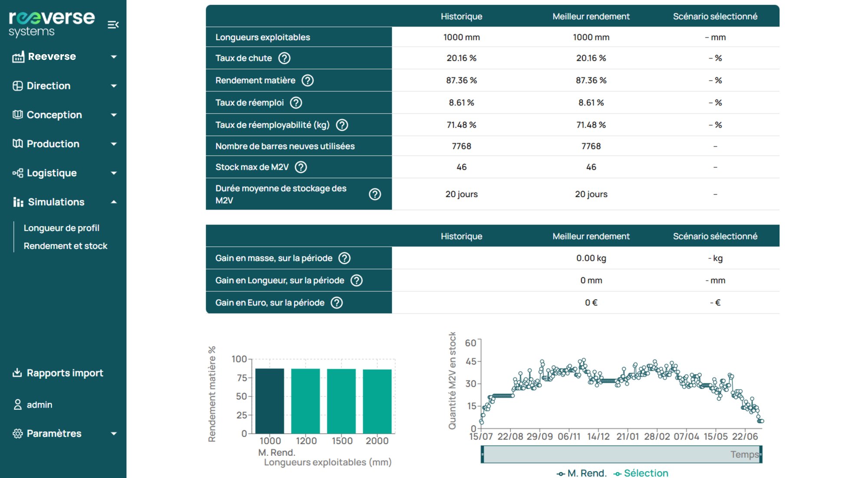Open help for Gain en Euro row
The height and width of the screenshot is (478, 868).
tap(337, 303)
